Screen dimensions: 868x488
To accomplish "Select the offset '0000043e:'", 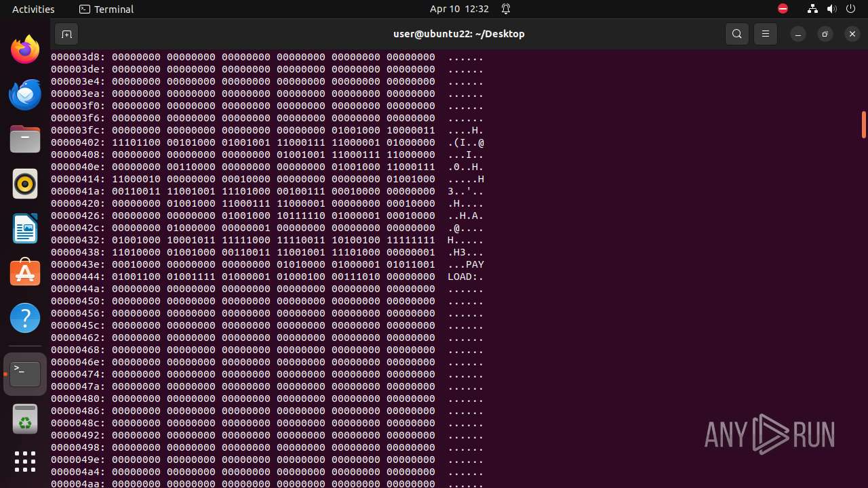I will pos(78,264).
